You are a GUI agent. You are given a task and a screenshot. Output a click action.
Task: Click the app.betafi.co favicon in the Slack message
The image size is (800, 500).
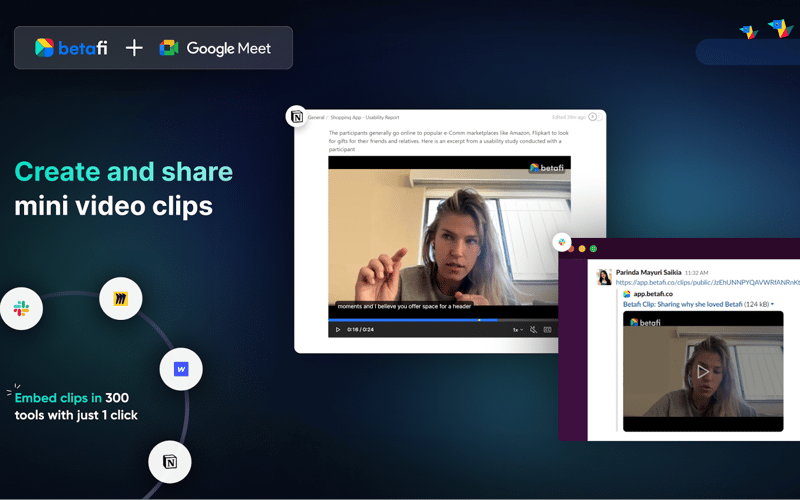tap(627, 294)
